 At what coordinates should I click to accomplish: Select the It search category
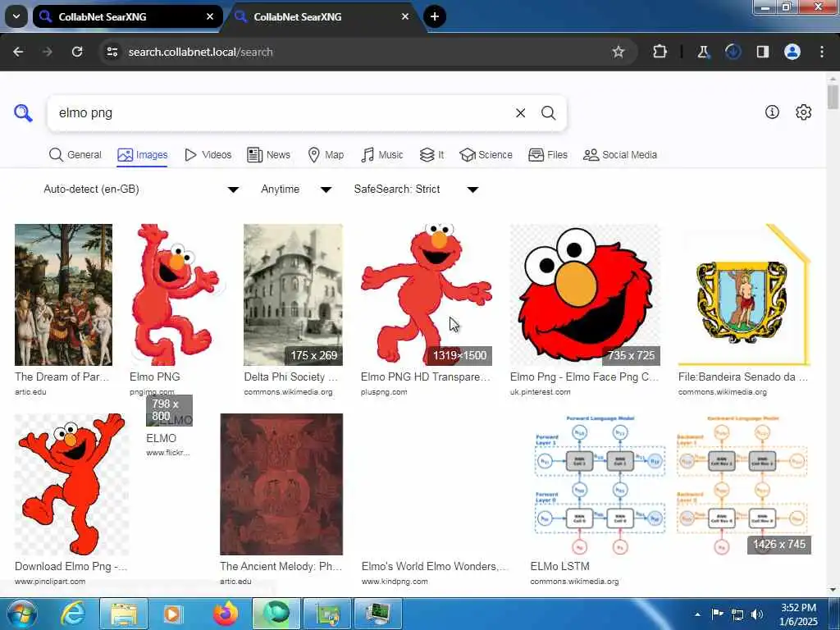click(x=431, y=155)
